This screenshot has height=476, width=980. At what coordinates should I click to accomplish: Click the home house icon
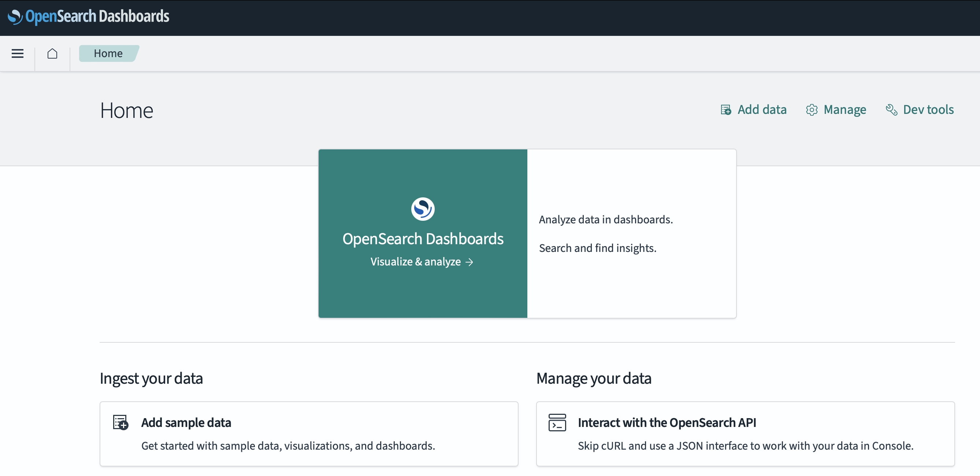(52, 53)
